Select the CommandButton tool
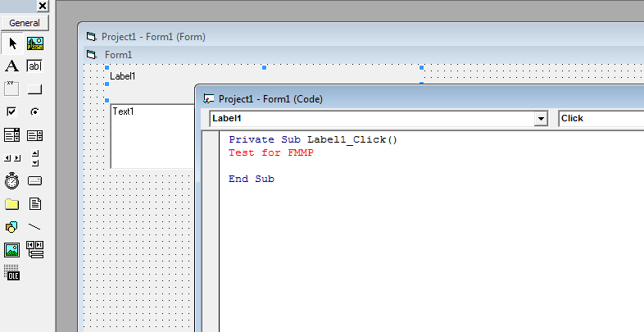This screenshot has height=332, width=644. point(35,89)
